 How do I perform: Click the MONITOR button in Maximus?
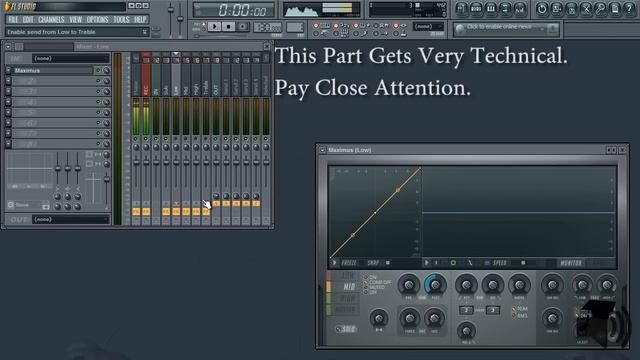click(x=571, y=263)
